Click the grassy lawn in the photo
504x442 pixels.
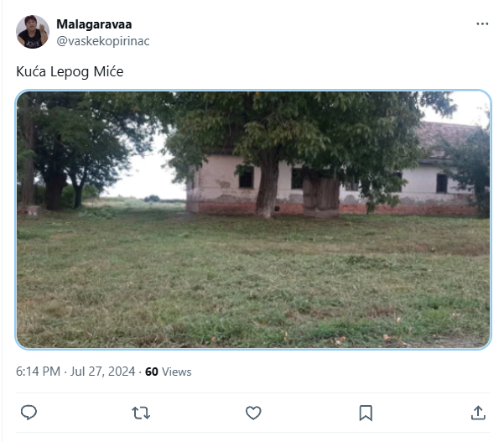click(x=252, y=285)
